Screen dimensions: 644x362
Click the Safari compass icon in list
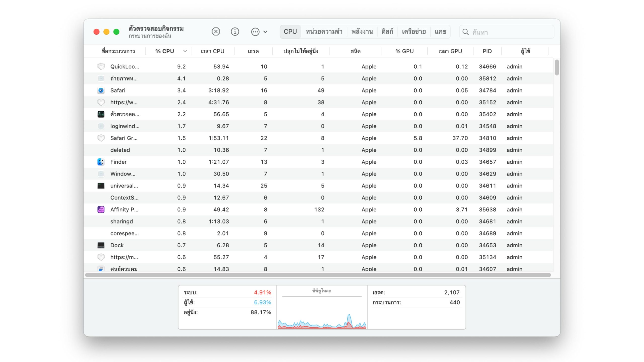coord(101,90)
